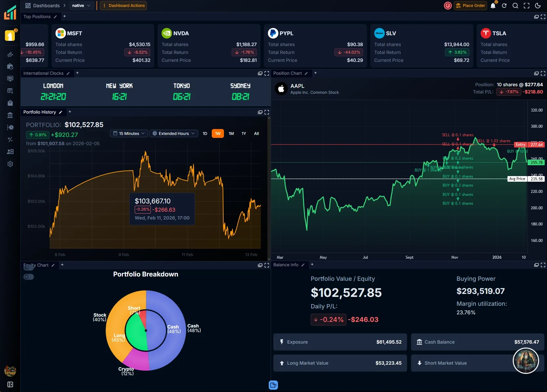Open the Extended Hours dropdown
The width and height of the screenshot is (547, 392).
coord(174,134)
